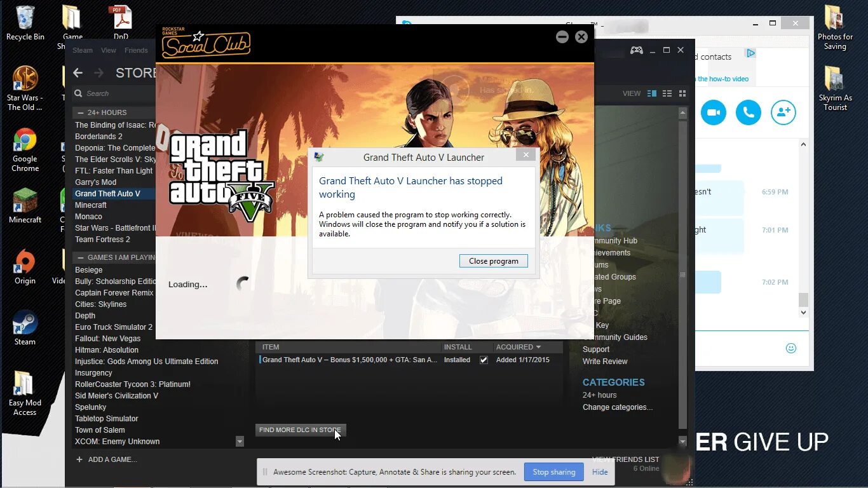This screenshot has height=488, width=868.
Task: Click the game list scroll down arrow
Action: click(x=240, y=441)
